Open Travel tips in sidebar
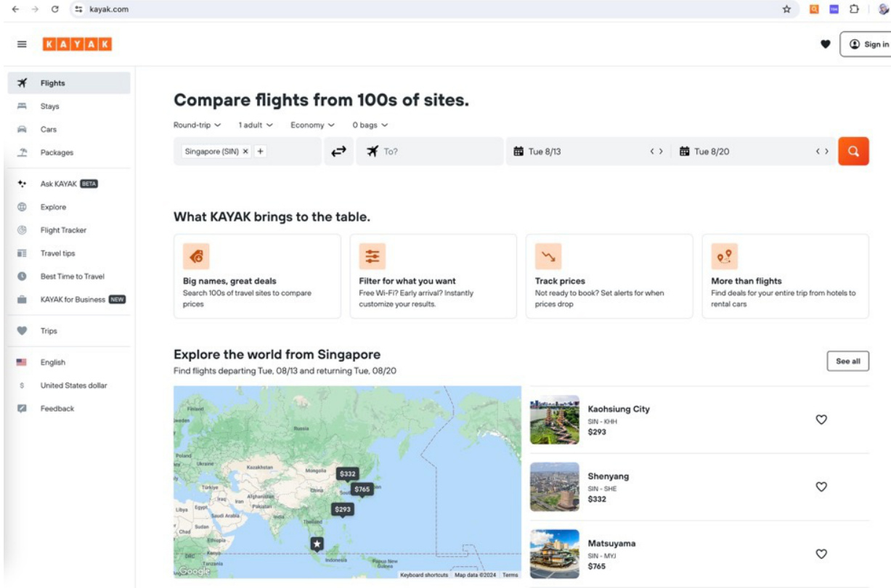The height and width of the screenshot is (588, 891). pyautogui.click(x=69, y=253)
